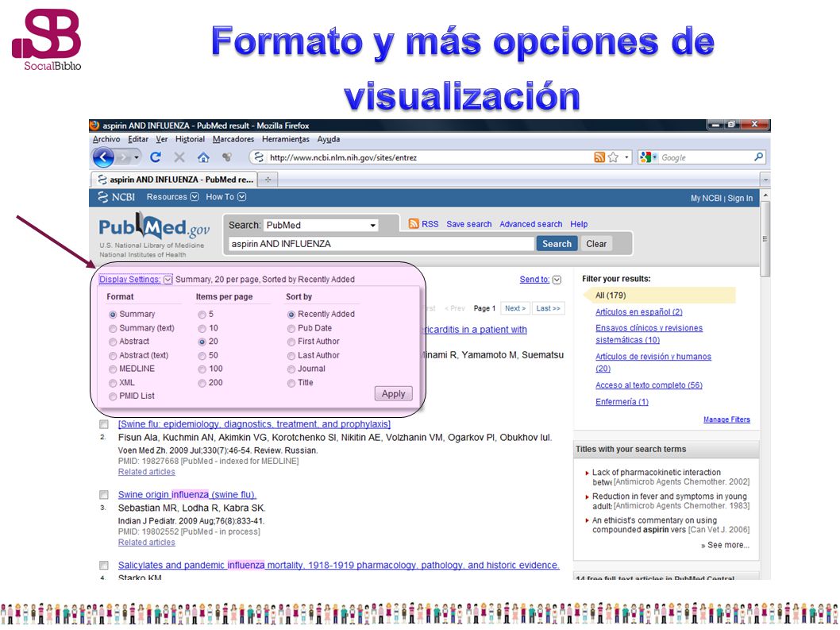This screenshot has height=630, width=840.
Task: Open the address bar history dropdown
Action: [x=626, y=157]
